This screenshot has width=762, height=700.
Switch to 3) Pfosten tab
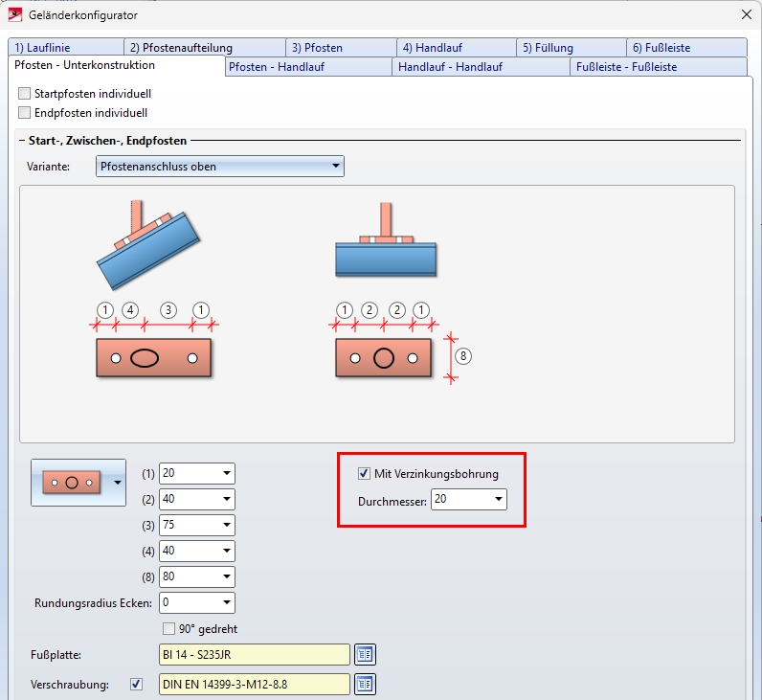[341, 48]
